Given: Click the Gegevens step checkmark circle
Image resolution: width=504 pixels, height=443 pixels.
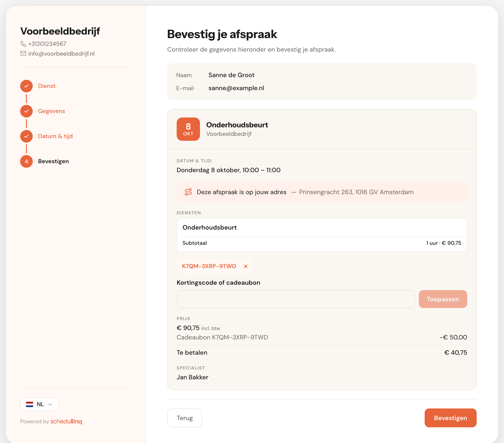Looking at the screenshot, I should (26, 111).
